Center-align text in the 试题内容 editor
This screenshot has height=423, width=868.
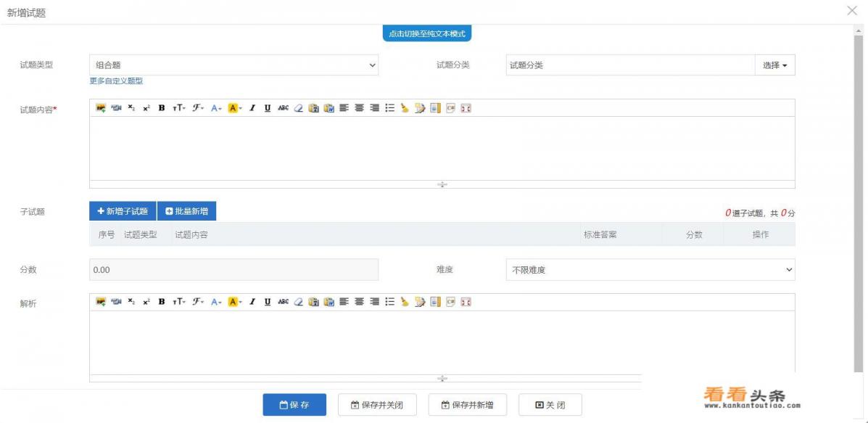[x=359, y=108]
